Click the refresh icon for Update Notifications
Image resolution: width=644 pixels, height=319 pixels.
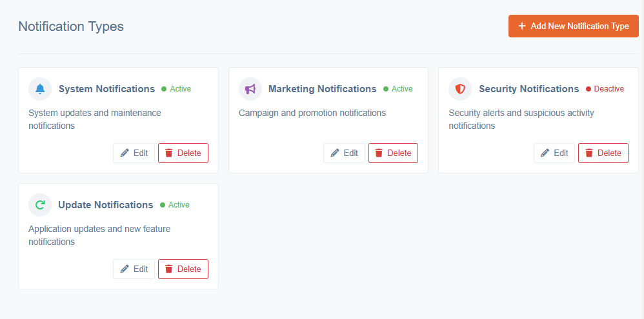coord(40,205)
